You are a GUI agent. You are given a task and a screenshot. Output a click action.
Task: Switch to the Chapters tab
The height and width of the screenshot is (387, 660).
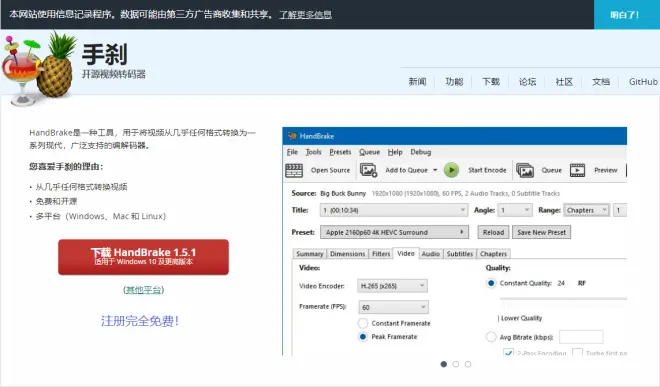pos(493,254)
